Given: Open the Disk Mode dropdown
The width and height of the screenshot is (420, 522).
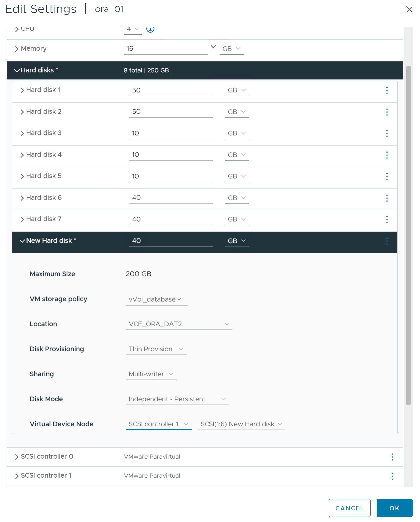Looking at the screenshot, I should pos(177,399).
